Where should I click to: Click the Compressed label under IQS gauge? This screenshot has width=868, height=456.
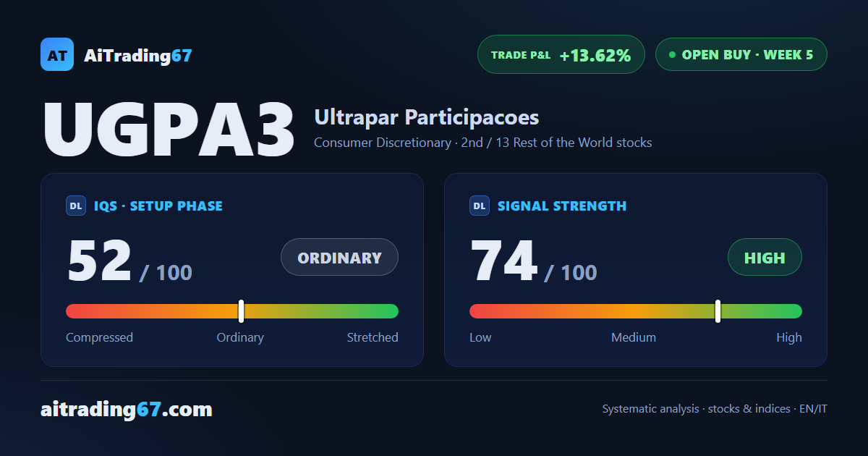pyautogui.click(x=99, y=337)
